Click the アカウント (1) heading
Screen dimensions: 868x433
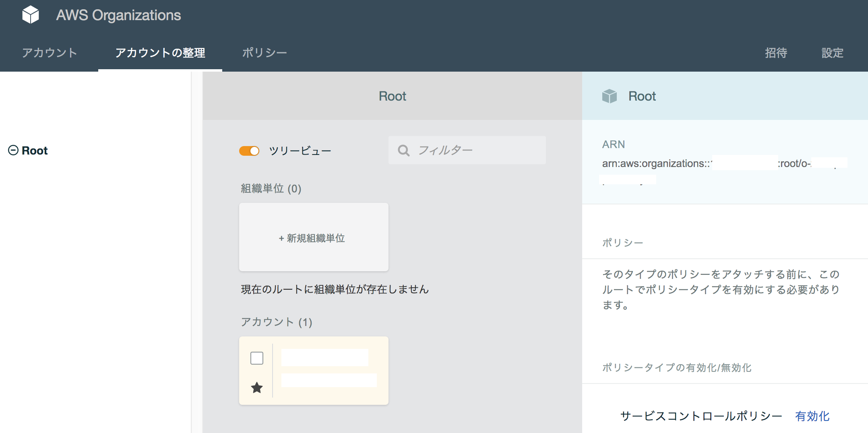coord(277,322)
